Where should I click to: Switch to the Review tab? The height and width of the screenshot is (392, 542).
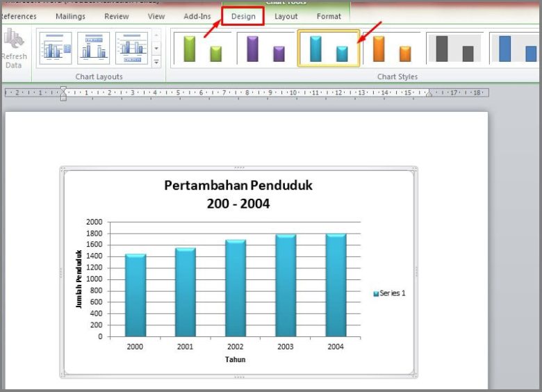pyautogui.click(x=117, y=16)
